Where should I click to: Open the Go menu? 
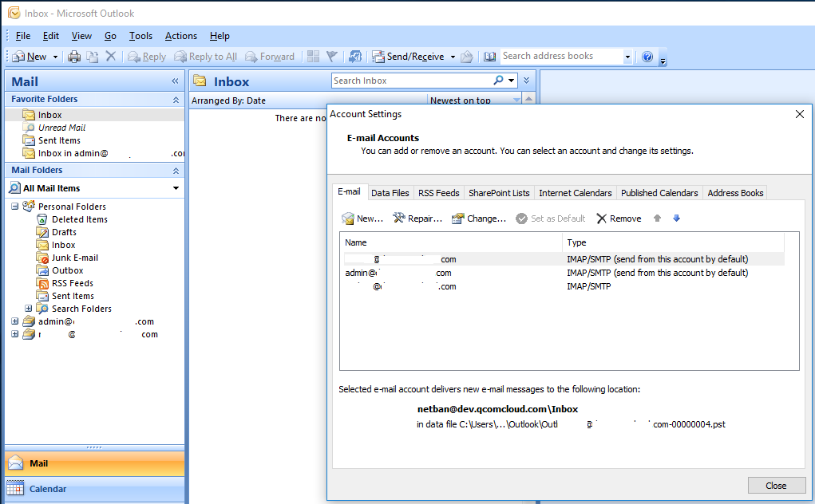[110, 36]
